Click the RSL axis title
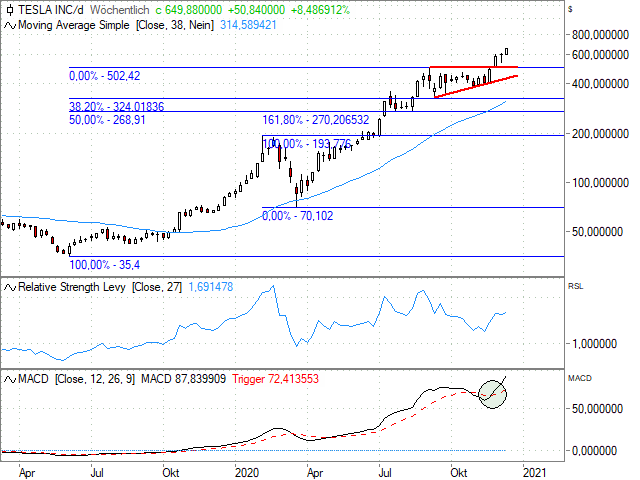The width and height of the screenshot is (640, 480). pyautogui.click(x=576, y=287)
